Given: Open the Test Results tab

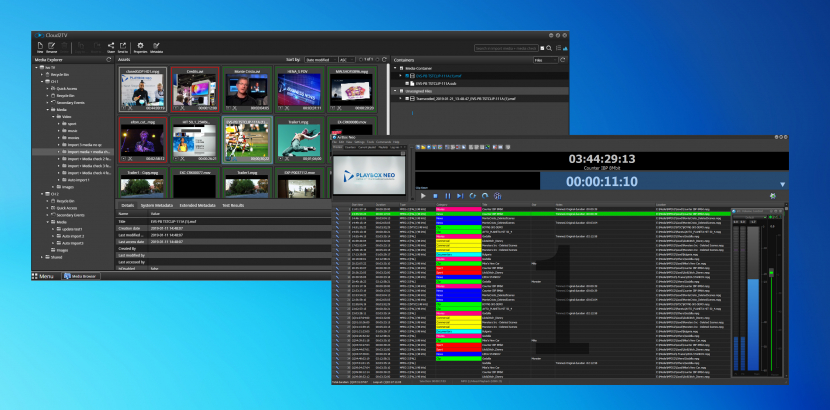Looking at the screenshot, I should [x=233, y=205].
